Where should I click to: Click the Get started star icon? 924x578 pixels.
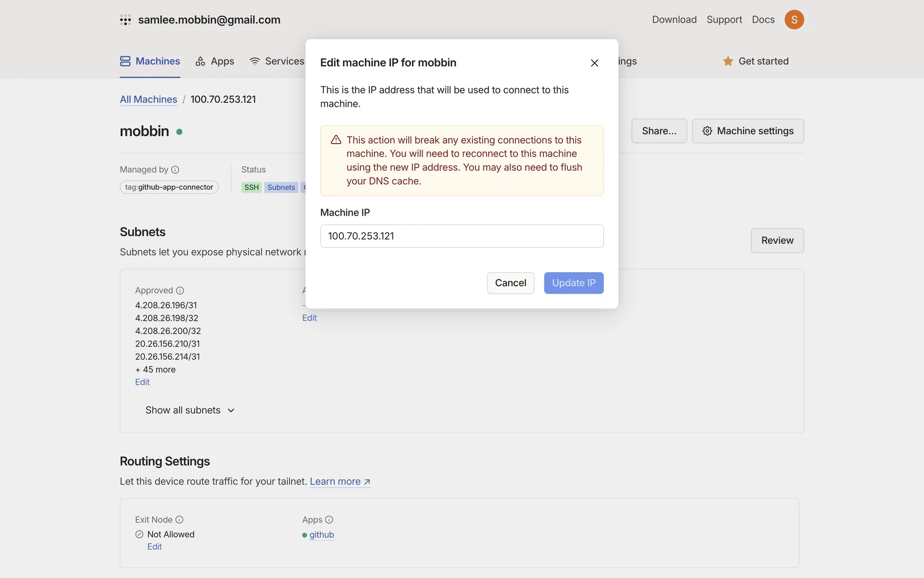[728, 61]
